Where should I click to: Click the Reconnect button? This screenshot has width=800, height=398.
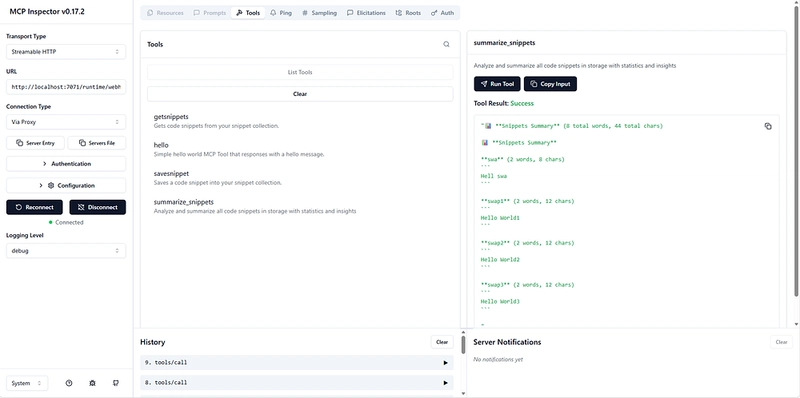34,207
